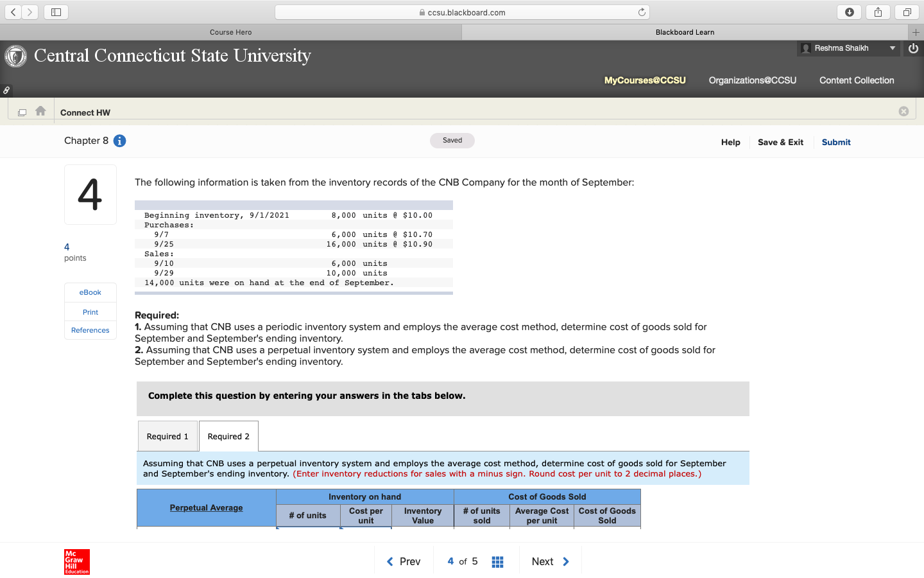Click the power/logout icon at top right
924x578 pixels.
913,48
